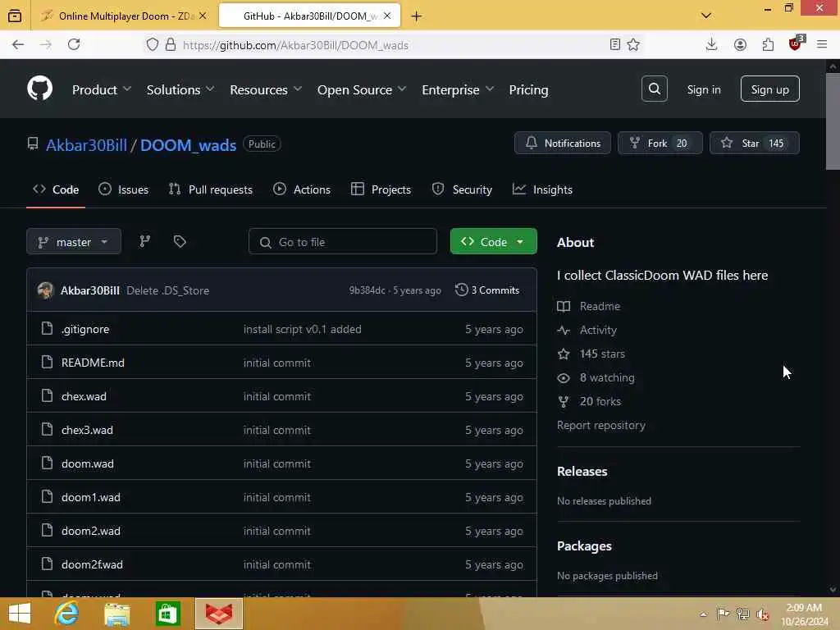
Task: Open Akbar30Bill owner profile link
Action: click(86, 145)
